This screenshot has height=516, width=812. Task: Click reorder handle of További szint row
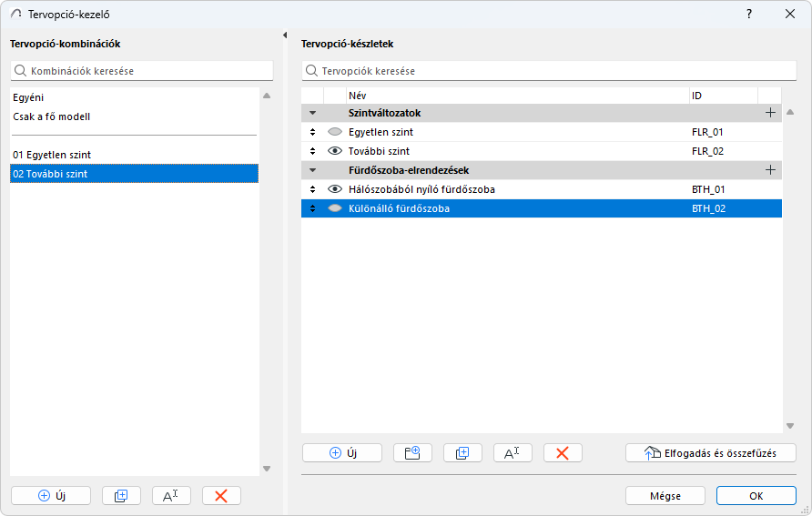[x=312, y=151]
